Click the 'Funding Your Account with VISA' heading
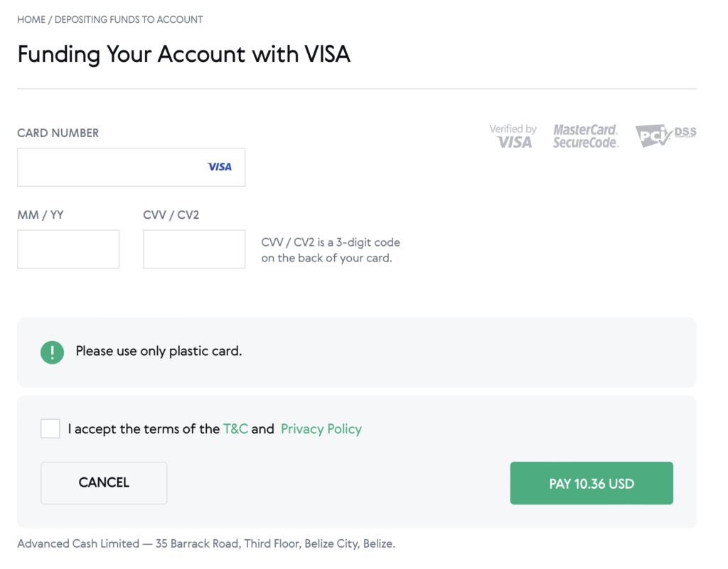 pyautogui.click(x=183, y=54)
